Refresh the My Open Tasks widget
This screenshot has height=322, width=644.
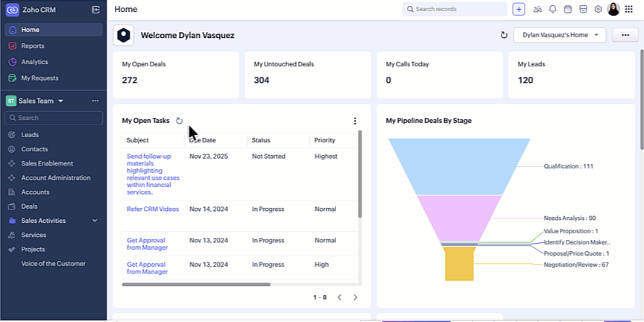coord(179,121)
